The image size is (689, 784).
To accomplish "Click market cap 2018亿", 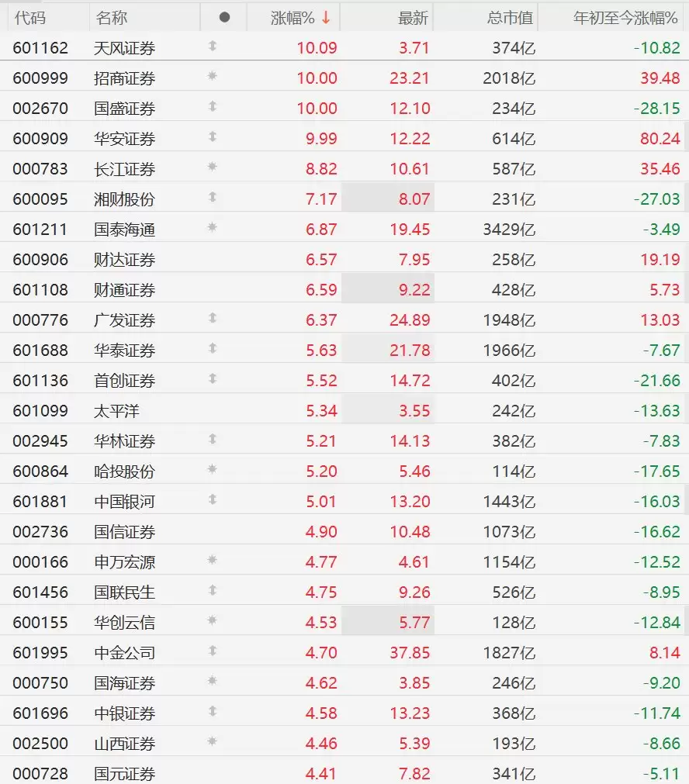I will 509,78.
